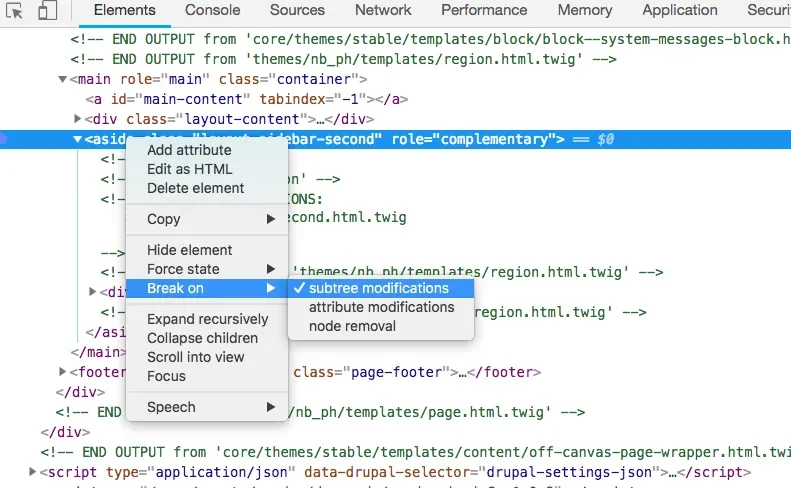Choose Add attribute in context menu
The width and height of the screenshot is (791, 488).
pyautogui.click(x=207, y=150)
